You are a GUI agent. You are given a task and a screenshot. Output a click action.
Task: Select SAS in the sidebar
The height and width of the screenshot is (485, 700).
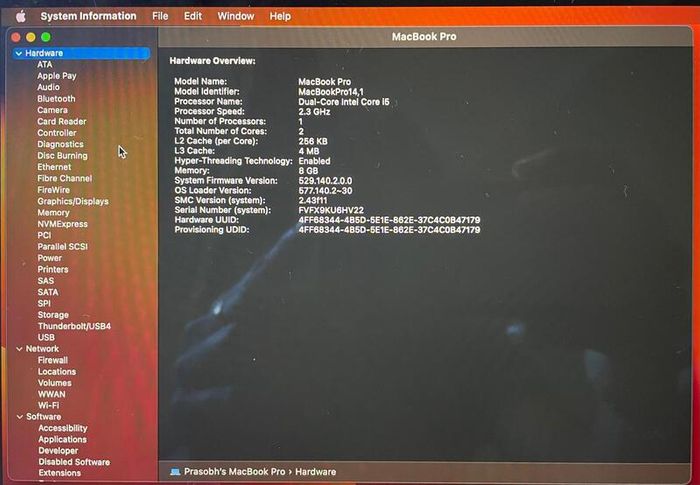pyautogui.click(x=46, y=281)
